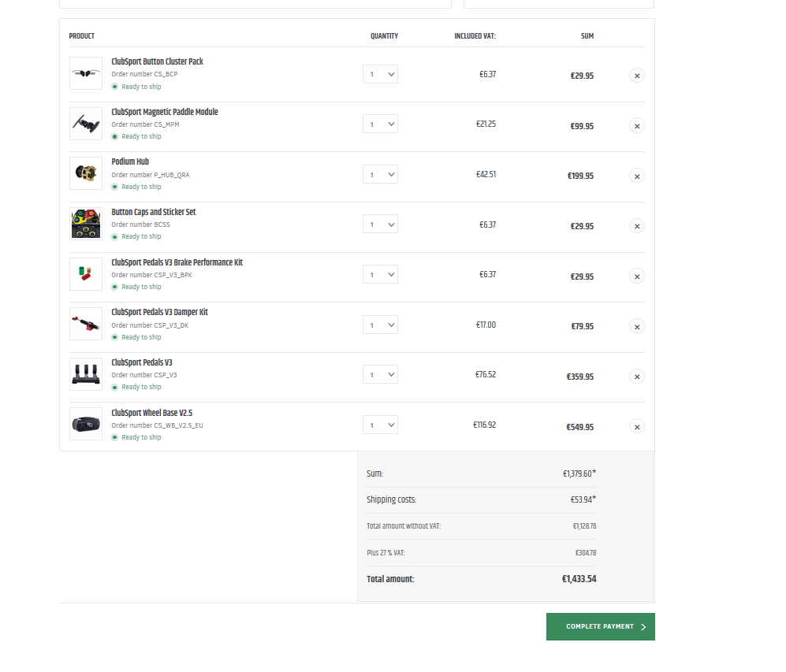This screenshot has height=672, width=786.
Task: Click Button Caps and Sticker Set thumbnail
Action: click(x=86, y=224)
